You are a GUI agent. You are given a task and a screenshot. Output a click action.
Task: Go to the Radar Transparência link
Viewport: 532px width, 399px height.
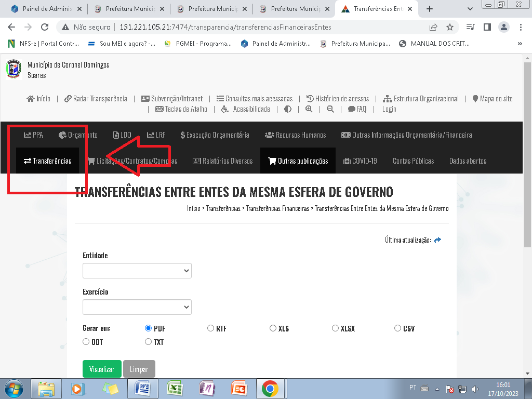point(96,99)
